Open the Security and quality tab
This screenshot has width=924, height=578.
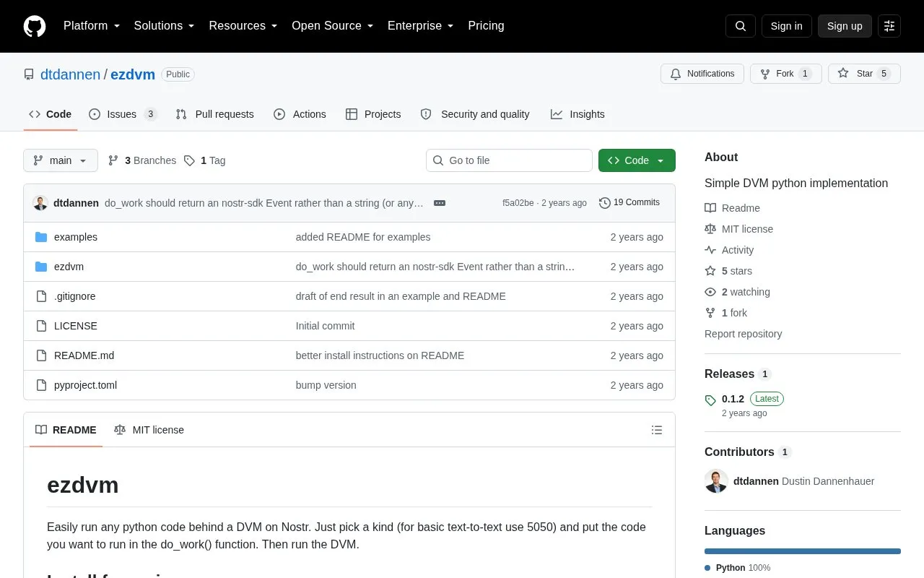475,114
